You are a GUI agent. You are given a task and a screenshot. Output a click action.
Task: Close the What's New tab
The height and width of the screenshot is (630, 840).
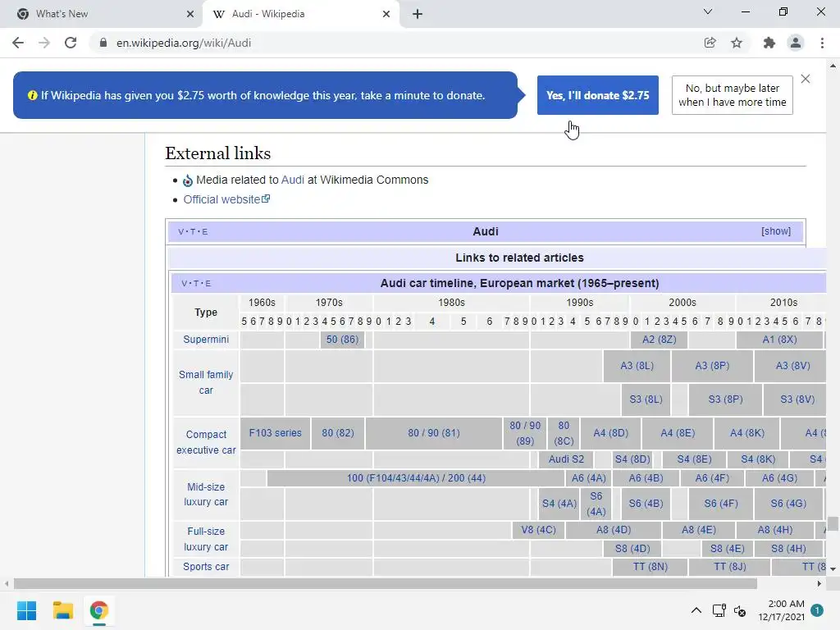pos(190,14)
